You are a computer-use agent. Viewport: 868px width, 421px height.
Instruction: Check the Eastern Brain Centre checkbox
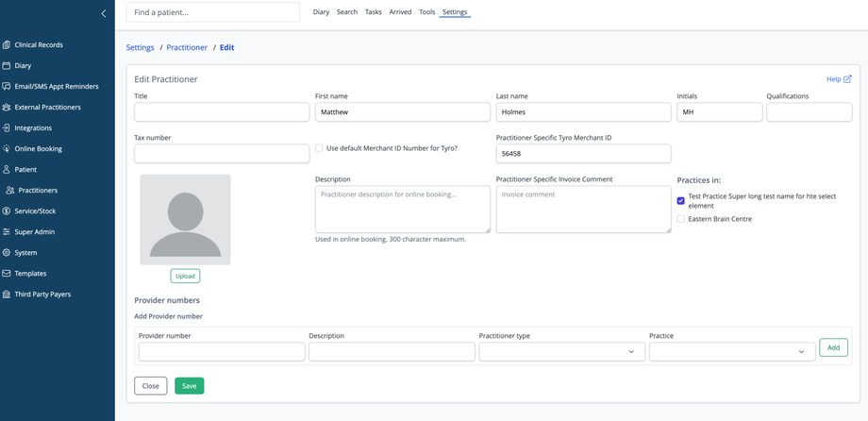click(x=681, y=219)
